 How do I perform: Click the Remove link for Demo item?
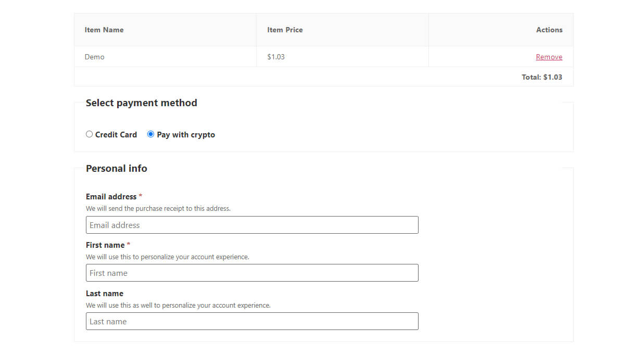(x=549, y=57)
